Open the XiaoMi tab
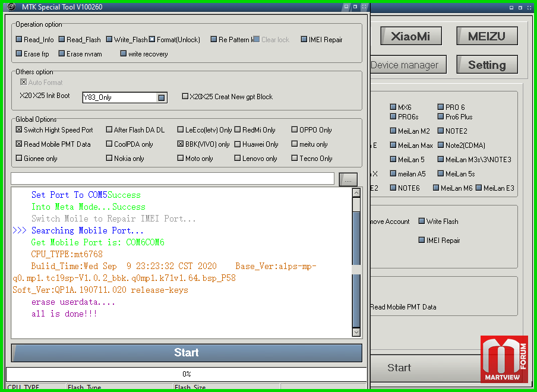Viewport: 537px width, 392px height. (410, 36)
